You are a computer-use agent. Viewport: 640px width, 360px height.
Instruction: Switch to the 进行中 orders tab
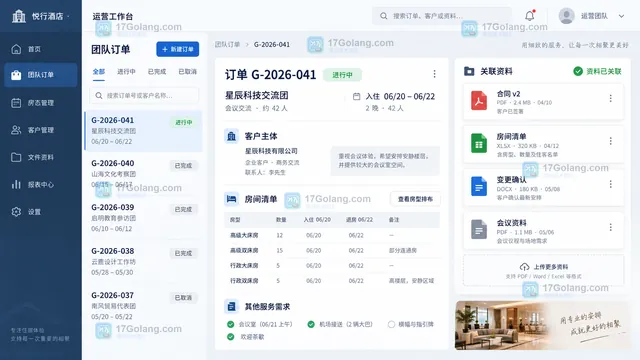coord(126,72)
